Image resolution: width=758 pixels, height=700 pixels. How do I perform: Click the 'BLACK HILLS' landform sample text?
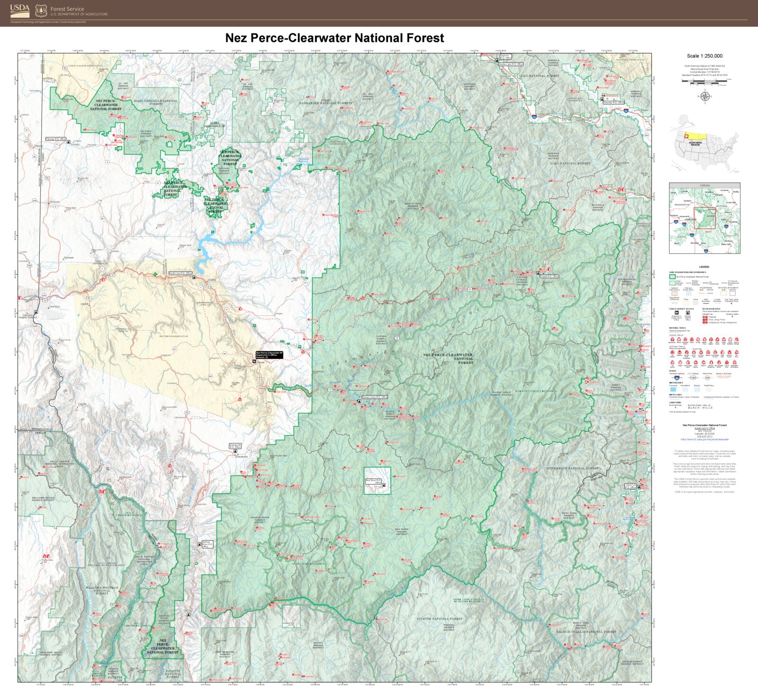[x=700, y=408]
